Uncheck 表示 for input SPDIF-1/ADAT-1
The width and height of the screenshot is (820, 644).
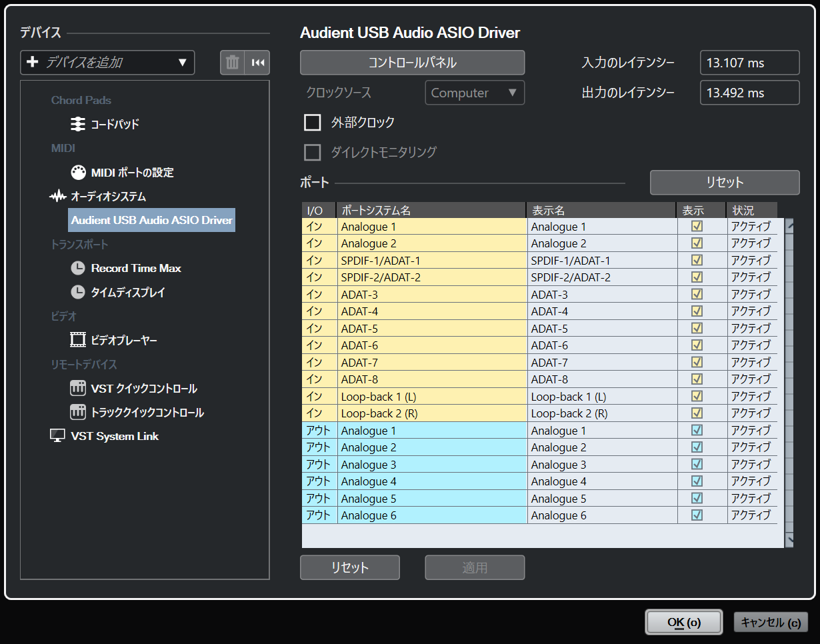[697, 260]
